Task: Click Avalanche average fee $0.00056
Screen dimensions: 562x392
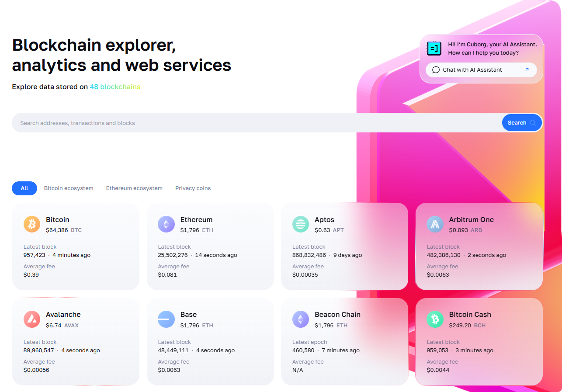Action: click(x=36, y=370)
